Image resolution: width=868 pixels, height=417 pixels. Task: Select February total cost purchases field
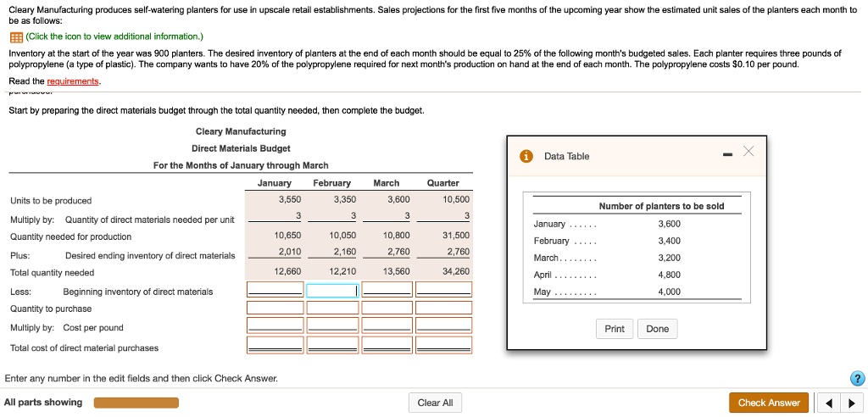tap(332, 344)
